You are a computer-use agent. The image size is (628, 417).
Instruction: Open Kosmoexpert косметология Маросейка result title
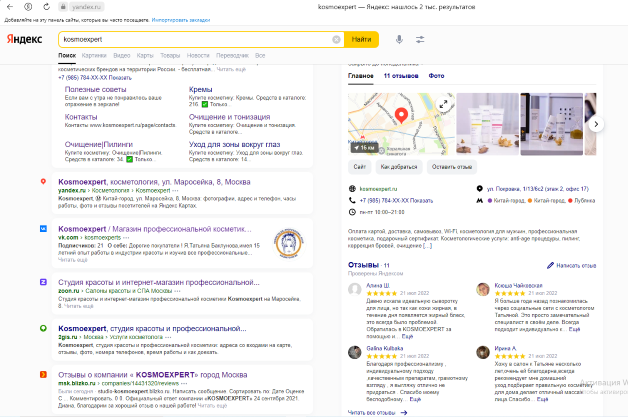pyautogui.click(x=154, y=182)
